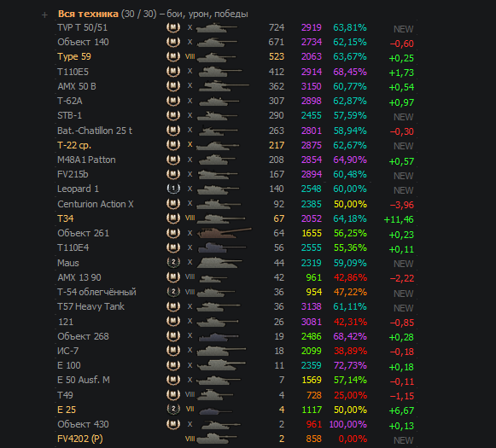
Task: Click the −2,22 change for AMX 13 90
Action: point(402,278)
